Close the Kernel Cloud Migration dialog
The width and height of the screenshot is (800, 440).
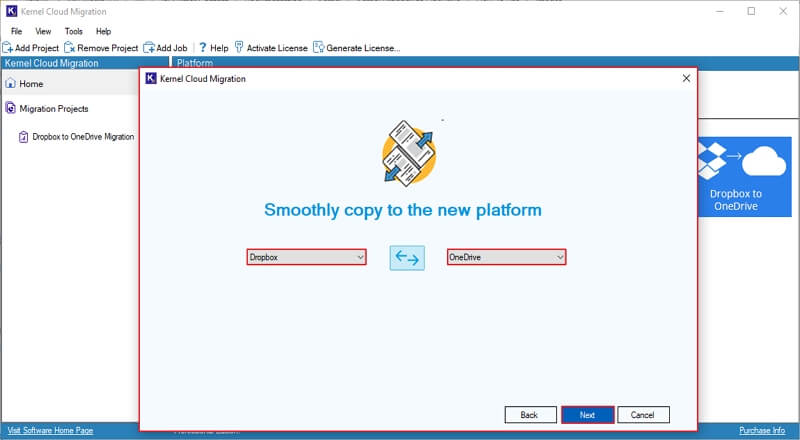tap(686, 78)
